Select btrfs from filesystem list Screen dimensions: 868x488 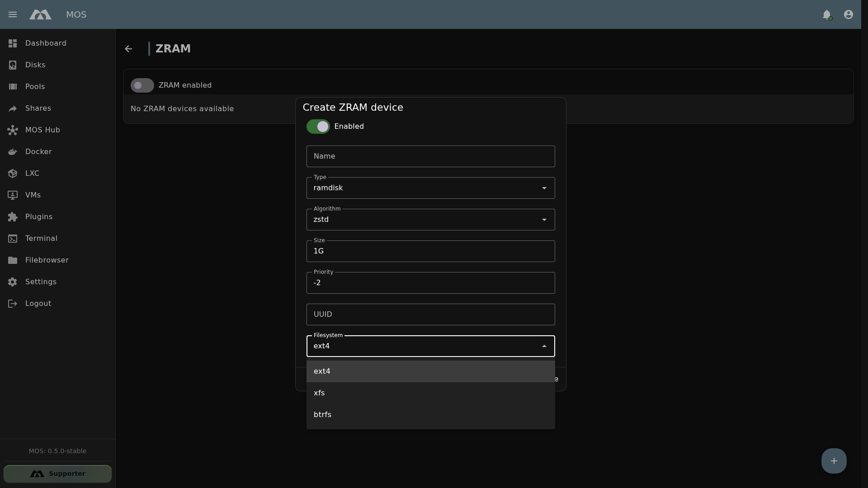(x=430, y=415)
